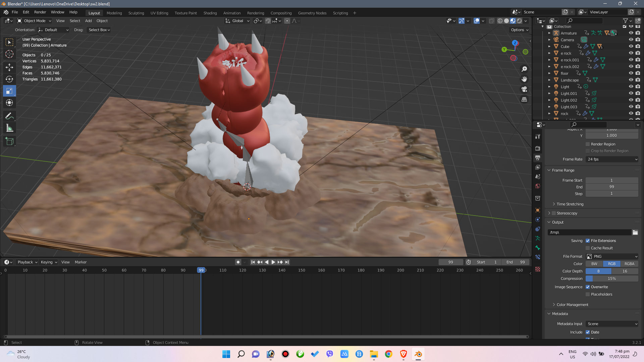Select the Add Cube tool
644x362 pixels.
click(9, 141)
